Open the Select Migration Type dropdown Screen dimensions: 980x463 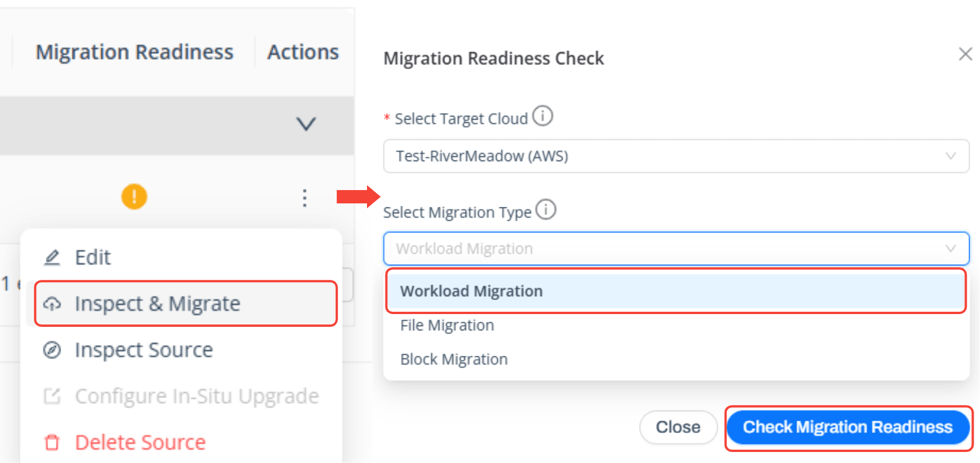pyautogui.click(x=676, y=249)
